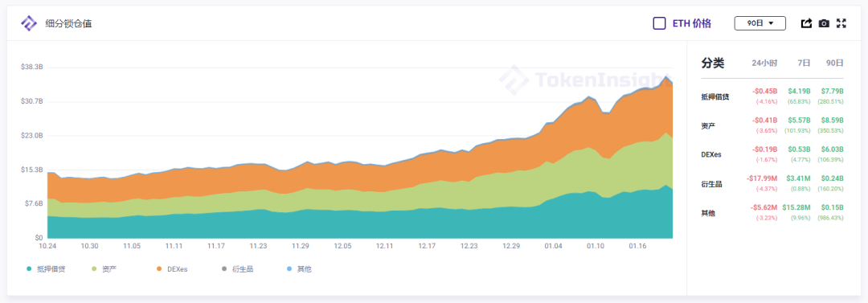The width and height of the screenshot is (868, 303).
Task: Toggle 衍生品 legend dot
Action: 224,269
